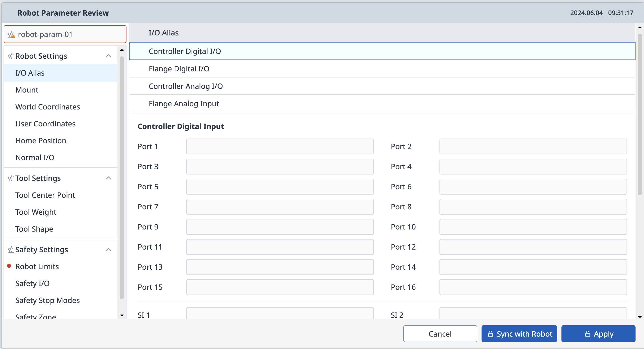644x349 pixels.
Task: Click the Port 8 alias input field
Action: point(533,207)
